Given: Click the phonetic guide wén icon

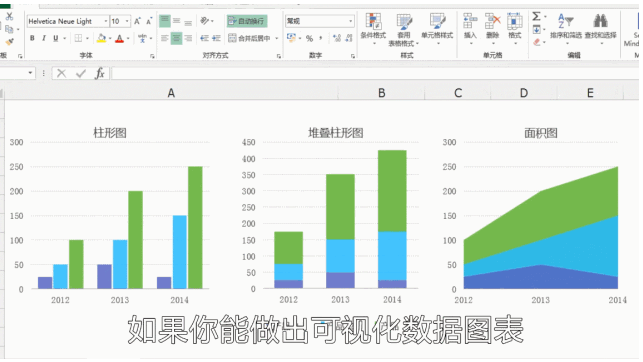Looking at the screenshot, I should pos(142,38).
